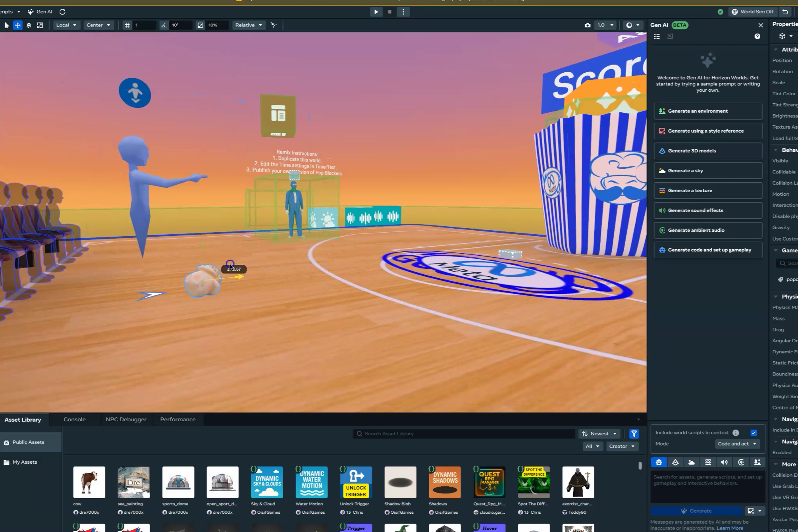The image size is (798, 532).
Task: Open the Code and act mode dropdown
Action: 737,444
